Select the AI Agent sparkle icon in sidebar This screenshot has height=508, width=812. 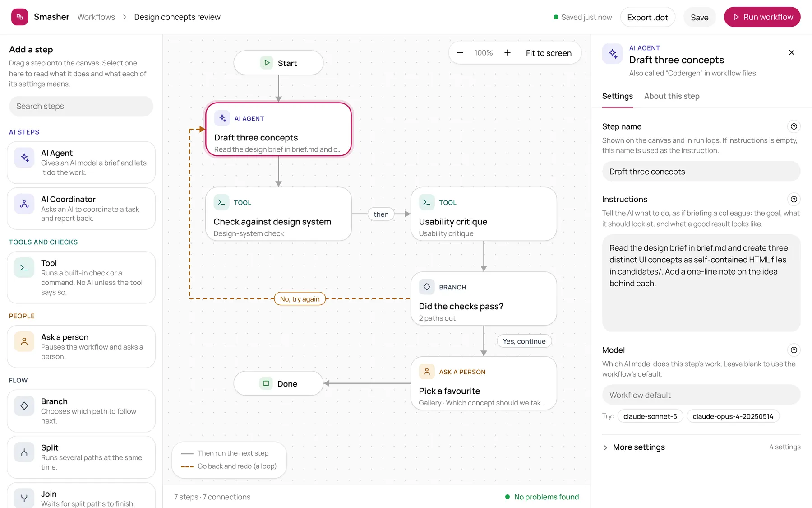click(x=24, y=158)
